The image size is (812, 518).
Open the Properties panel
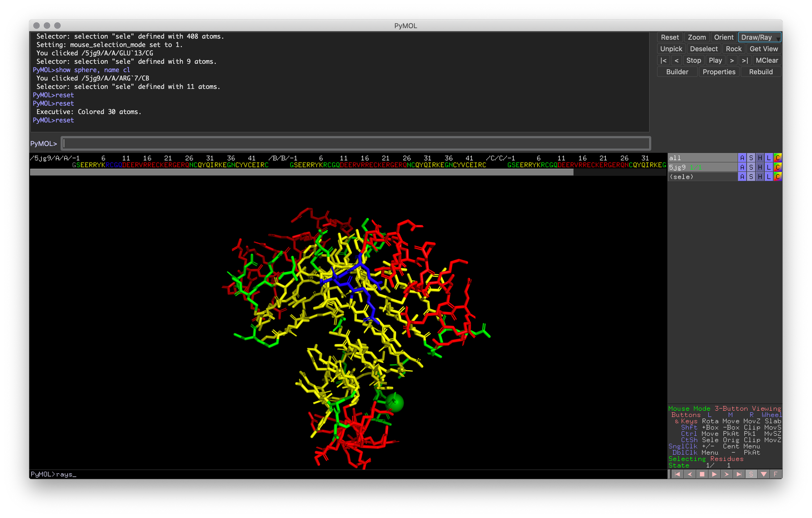pyautogui.click(x=719, y=72)
